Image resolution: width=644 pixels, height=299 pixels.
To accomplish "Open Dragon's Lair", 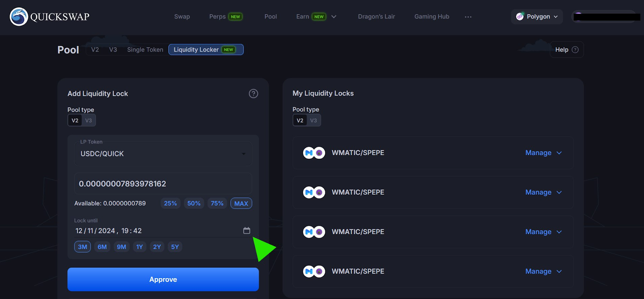I will [376, 17].
